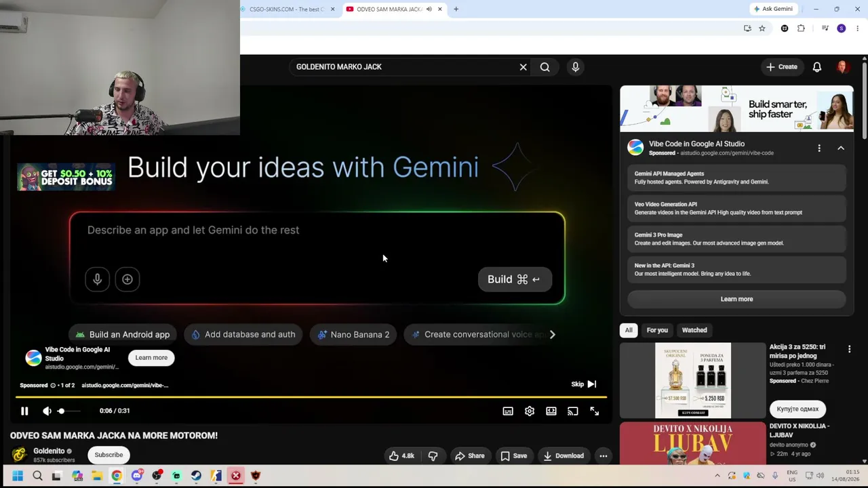Open Steam from the taskbar
868x488 pixels.
196,476
